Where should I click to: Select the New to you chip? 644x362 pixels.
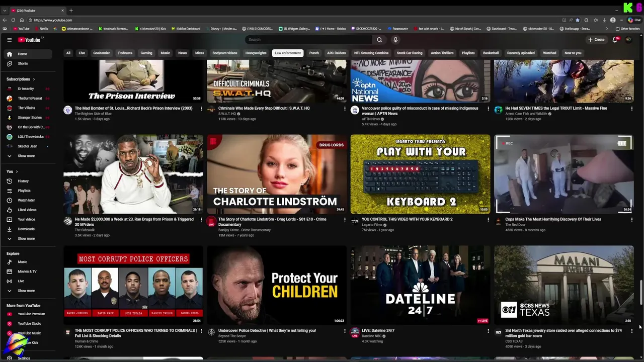573,53
